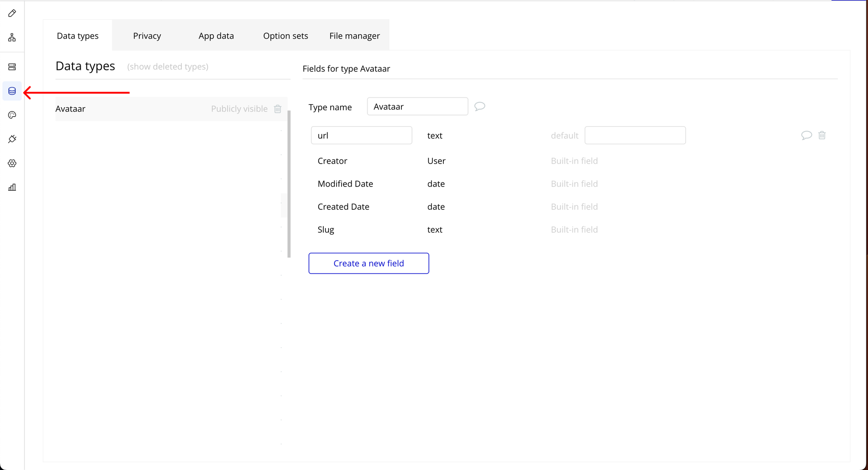Switch to the App data tab
This screenshot has width=868, height=470.
tap(216, 36)
